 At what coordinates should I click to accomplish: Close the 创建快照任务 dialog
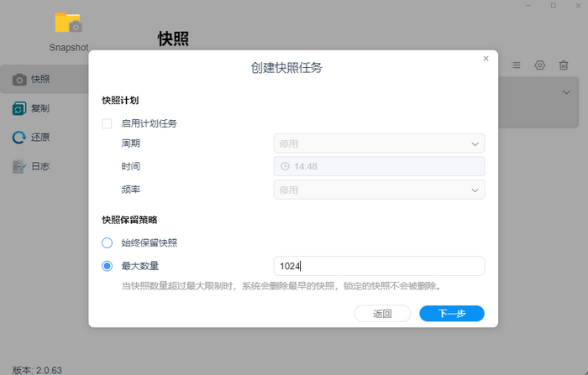pyautogui.click(x=486, y=59)
